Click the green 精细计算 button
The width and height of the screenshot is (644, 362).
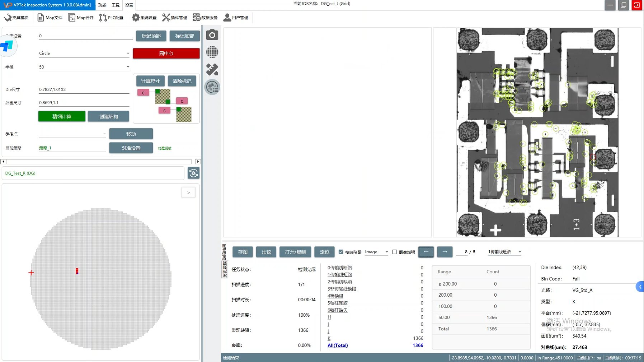pyautogui.click(x=62, y=116)
